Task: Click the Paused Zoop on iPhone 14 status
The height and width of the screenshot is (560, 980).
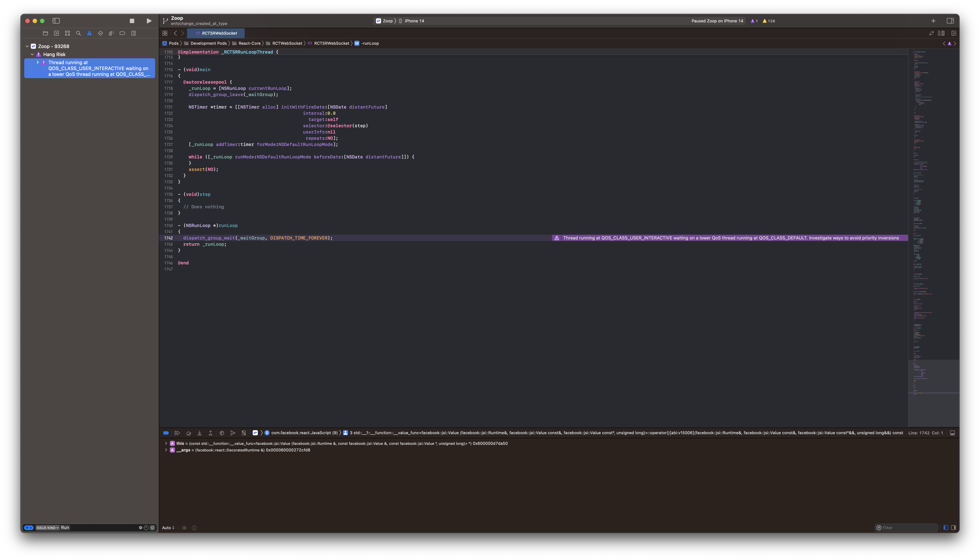Action: [717, 21]
